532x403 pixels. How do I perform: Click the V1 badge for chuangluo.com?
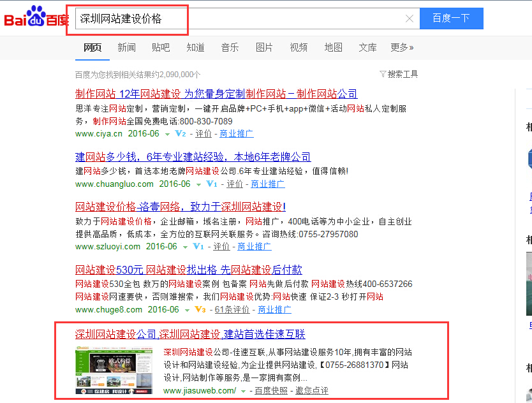coord(212,184)
